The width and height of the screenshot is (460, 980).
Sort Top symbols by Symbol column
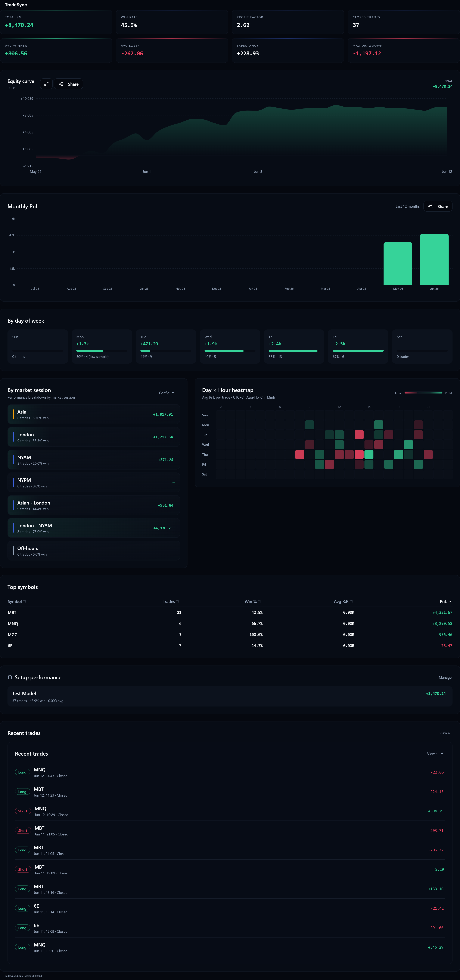click(17, 601)
